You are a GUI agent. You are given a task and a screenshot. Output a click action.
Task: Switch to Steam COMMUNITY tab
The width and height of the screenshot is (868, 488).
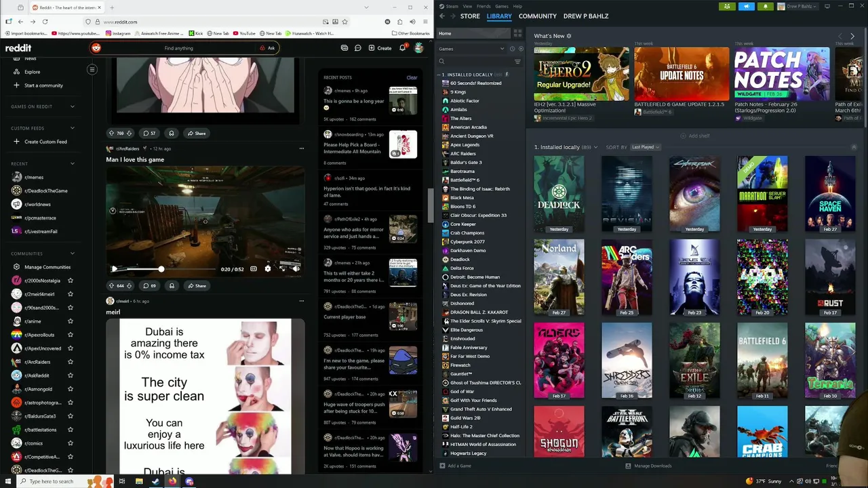538,16
